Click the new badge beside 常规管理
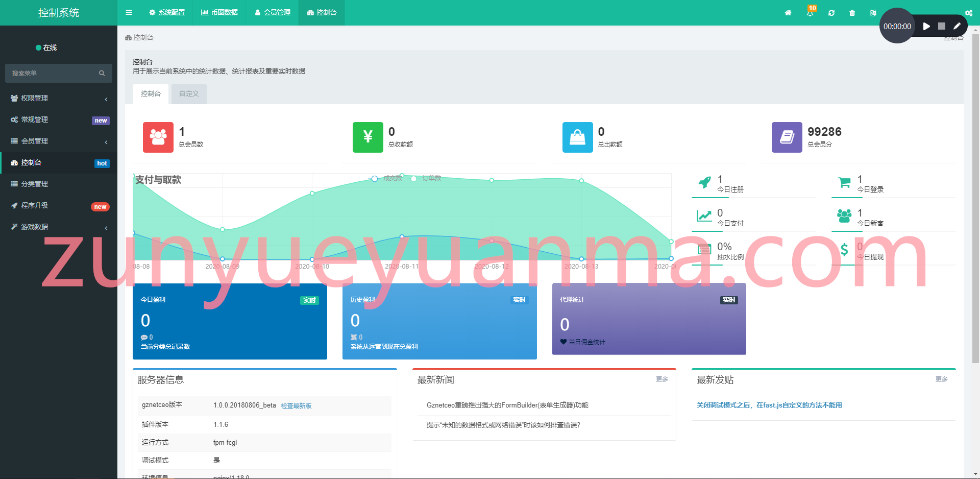This screenshot has width=980, height=479. click(101, 121)
